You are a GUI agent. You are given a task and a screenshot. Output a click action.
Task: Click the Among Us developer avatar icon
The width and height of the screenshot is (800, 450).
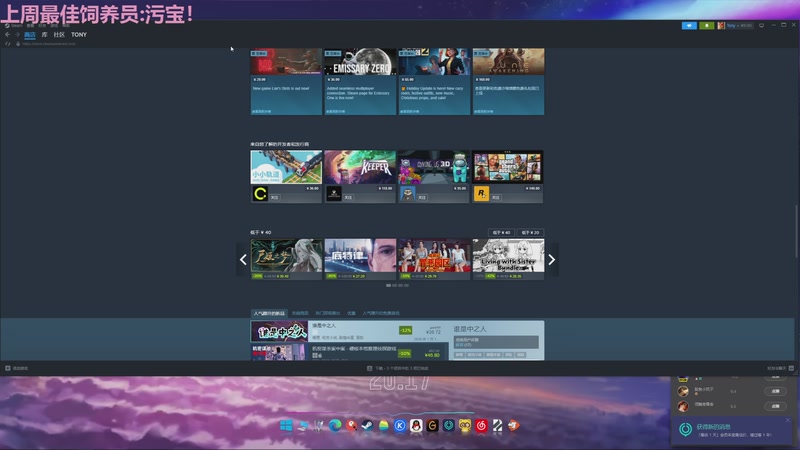click(x=407, y=193)
